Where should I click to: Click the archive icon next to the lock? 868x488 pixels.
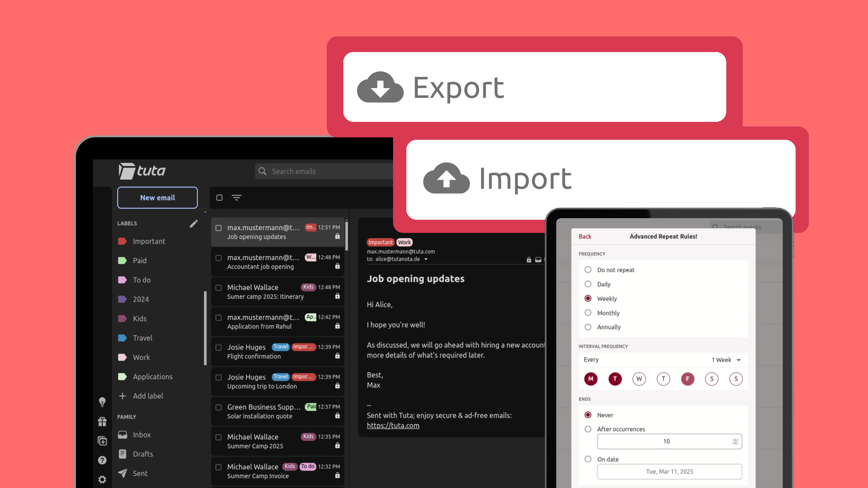point(538,260)
